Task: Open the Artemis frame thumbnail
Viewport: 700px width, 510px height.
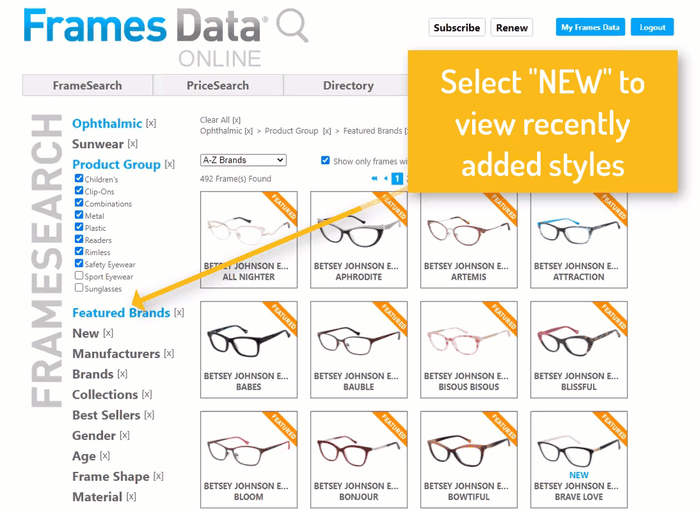Action: (469, 239)
